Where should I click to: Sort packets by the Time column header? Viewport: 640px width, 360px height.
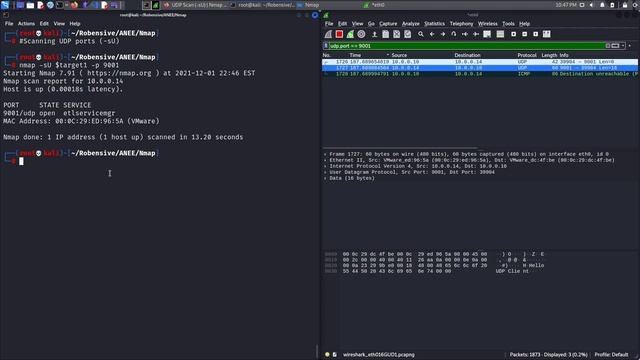pos(355,55)
